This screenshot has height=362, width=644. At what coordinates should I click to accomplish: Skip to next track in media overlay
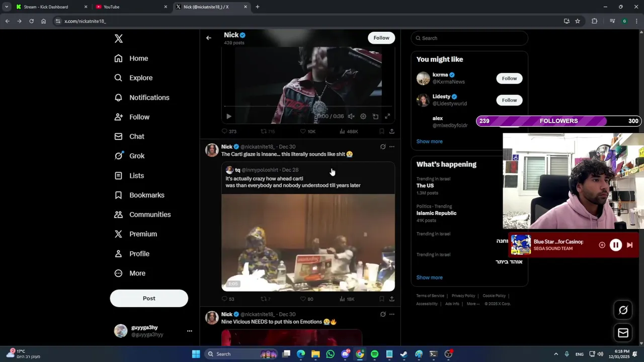[x=629, y=245]
